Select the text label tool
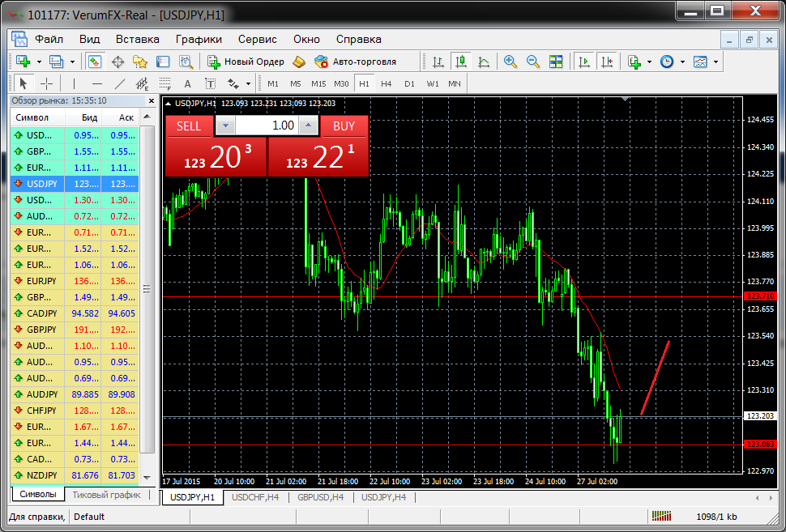The width and height of the screenshot is (786, 532). [x=187, y=83]
